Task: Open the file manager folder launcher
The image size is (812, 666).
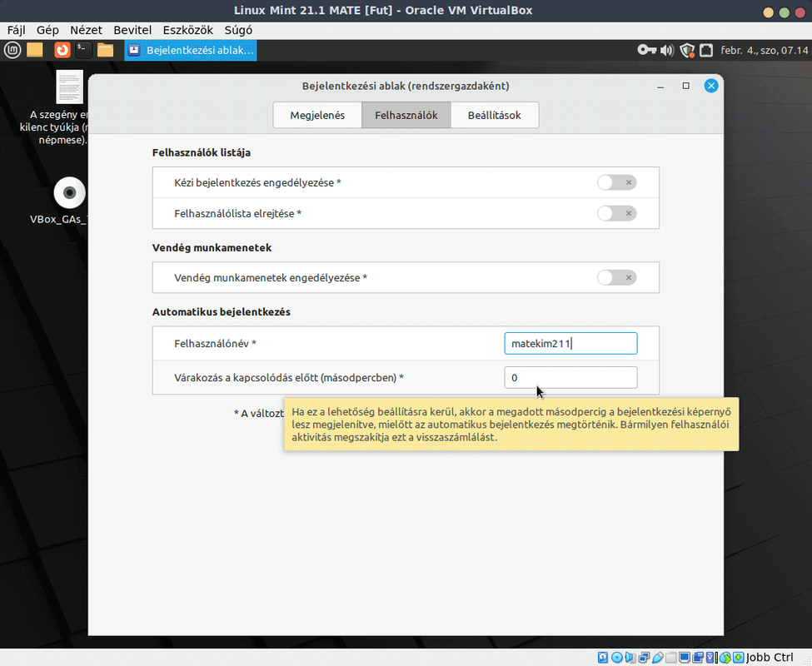Action: pos(105,50)
